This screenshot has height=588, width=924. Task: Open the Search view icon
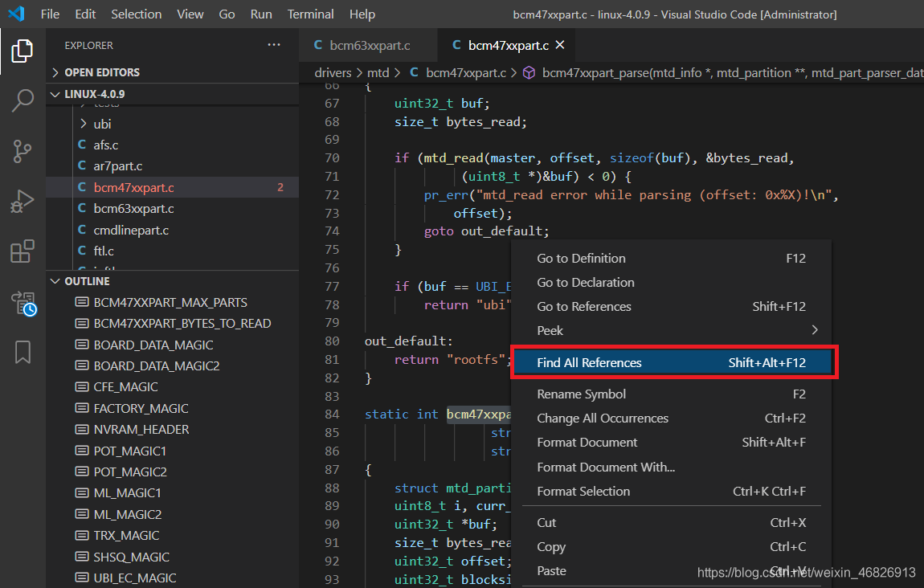point(22,100)
